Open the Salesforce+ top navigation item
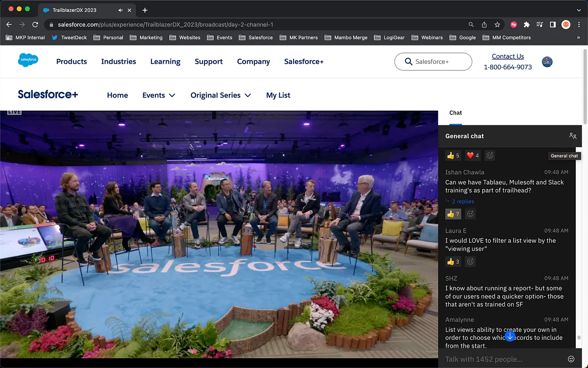Image resolution: width=588 pixels, height=368 pixels. click(x=304, y=61)
